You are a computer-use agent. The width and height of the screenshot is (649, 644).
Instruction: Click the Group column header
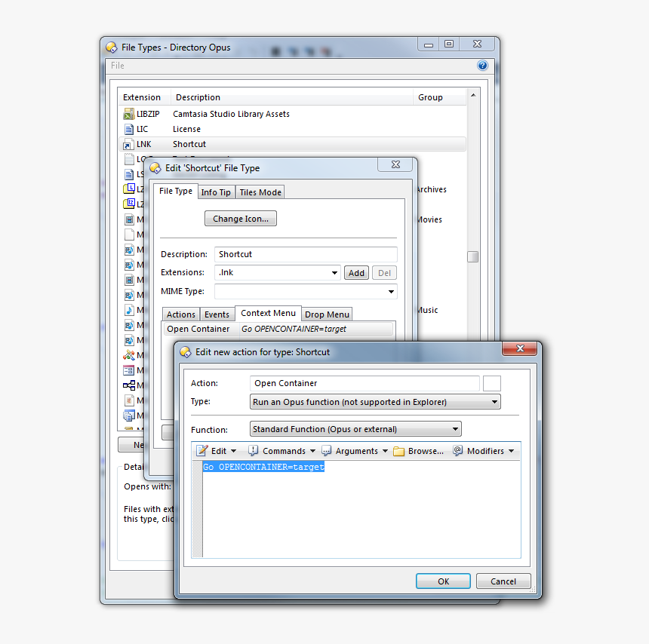[x=439, y=97]
